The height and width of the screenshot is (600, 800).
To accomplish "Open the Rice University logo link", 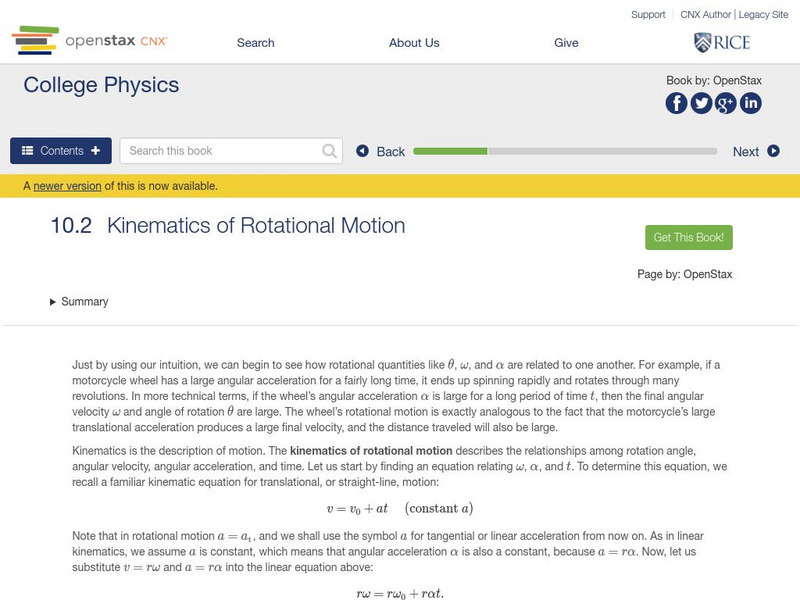I will pos(721,42).
